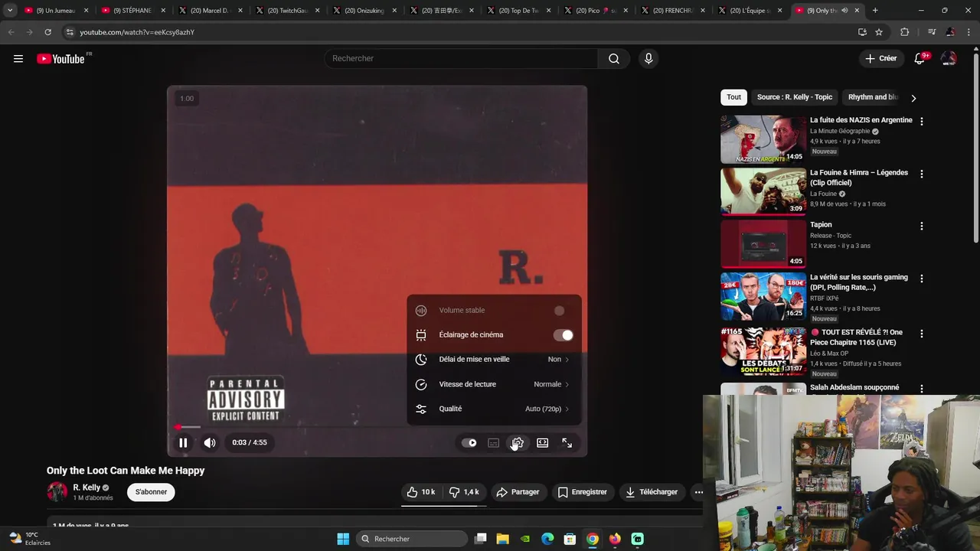Open La fuite des NAZIS en Argentine thumbnail
Viewport: 980px width, 551px height.
[763, 139]
